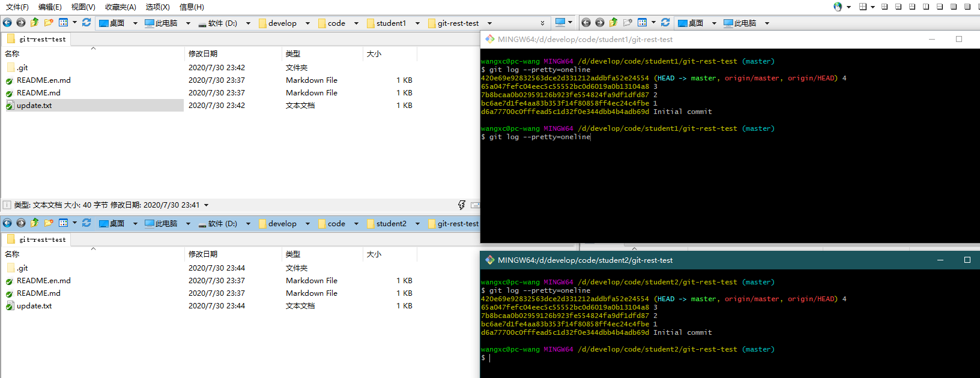Go up one folder in student1 pane
This screenshot has height=378, width=980.
(35, 23)
